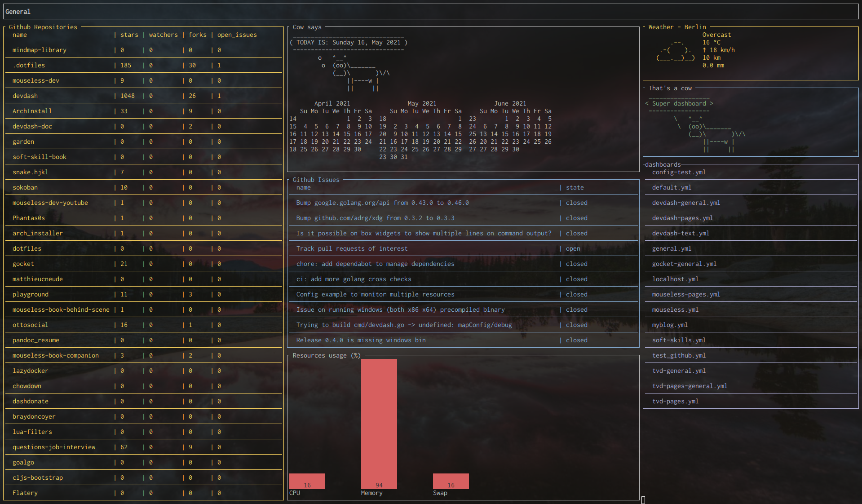Click gocket-general.yml dashboard file
The width and height of the screenshot is (862, 504).
pyautogui.click(x=685, y=264)
